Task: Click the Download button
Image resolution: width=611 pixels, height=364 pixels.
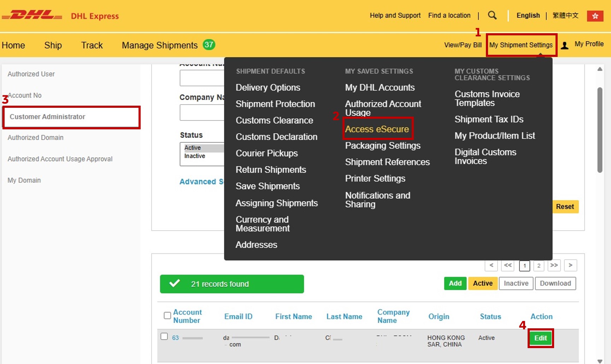Action: click(555, 283)
